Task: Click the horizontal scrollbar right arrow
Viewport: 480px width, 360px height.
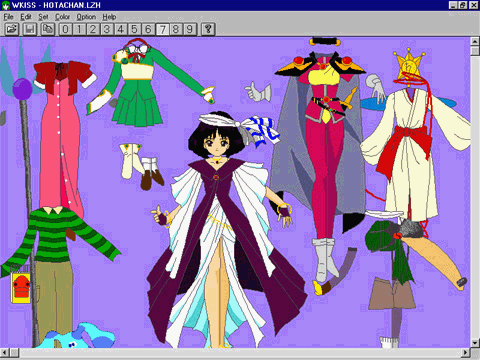Action: pyautogui.click(x=466, y=352)
